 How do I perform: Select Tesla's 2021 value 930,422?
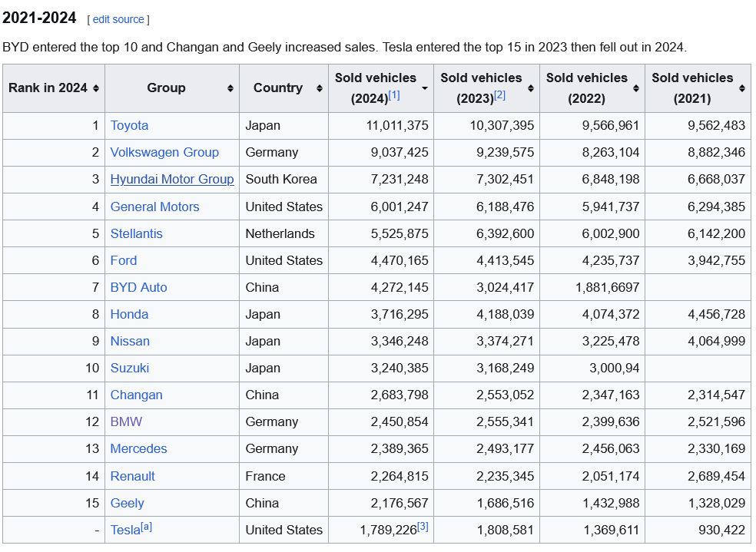click(721, 531)
